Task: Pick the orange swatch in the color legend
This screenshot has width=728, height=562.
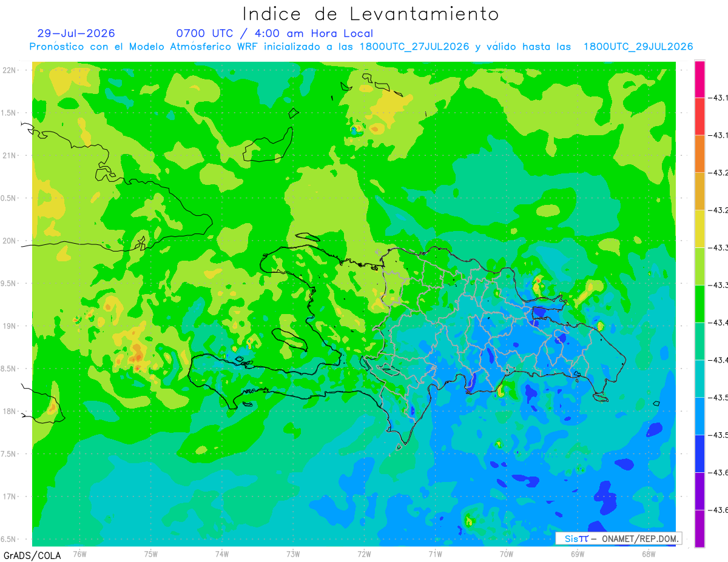Action: (x=699, y=154)
